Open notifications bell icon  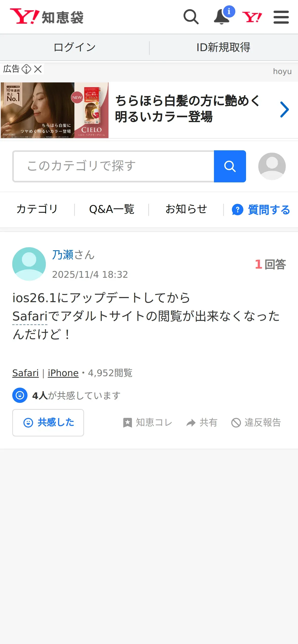coord(223,16)
